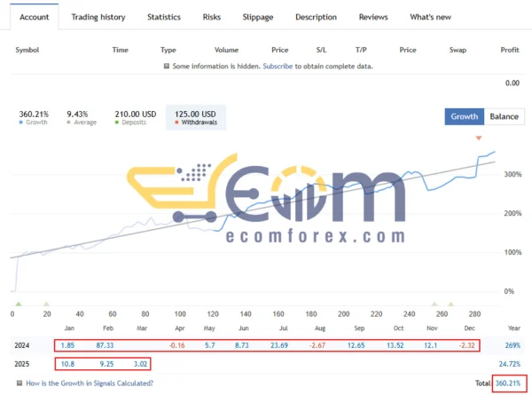The height and width of the screenshot is (395, 532).
Task: Go to the Slippage tab
Action: (258, 17)
